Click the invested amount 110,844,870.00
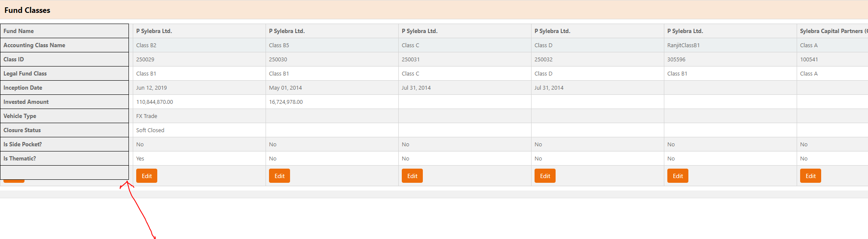This screenshot has width=868, height=239. click(x=155, y=102)
